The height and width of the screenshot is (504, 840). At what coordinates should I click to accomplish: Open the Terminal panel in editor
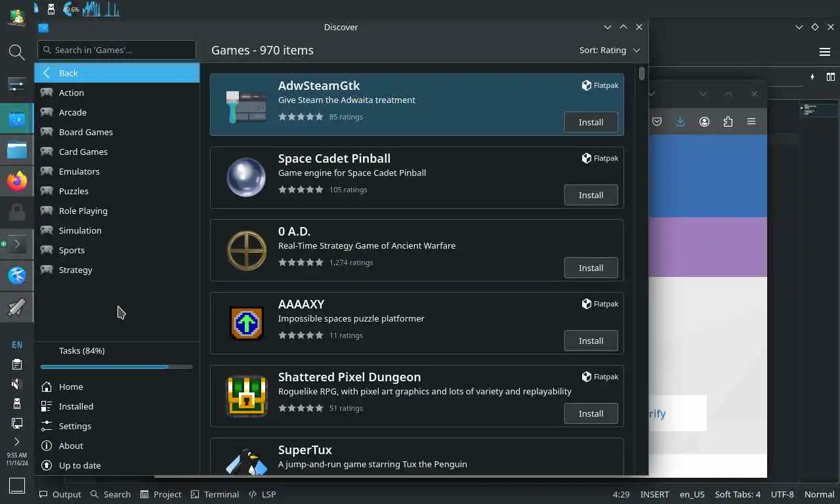click(215, 494)
